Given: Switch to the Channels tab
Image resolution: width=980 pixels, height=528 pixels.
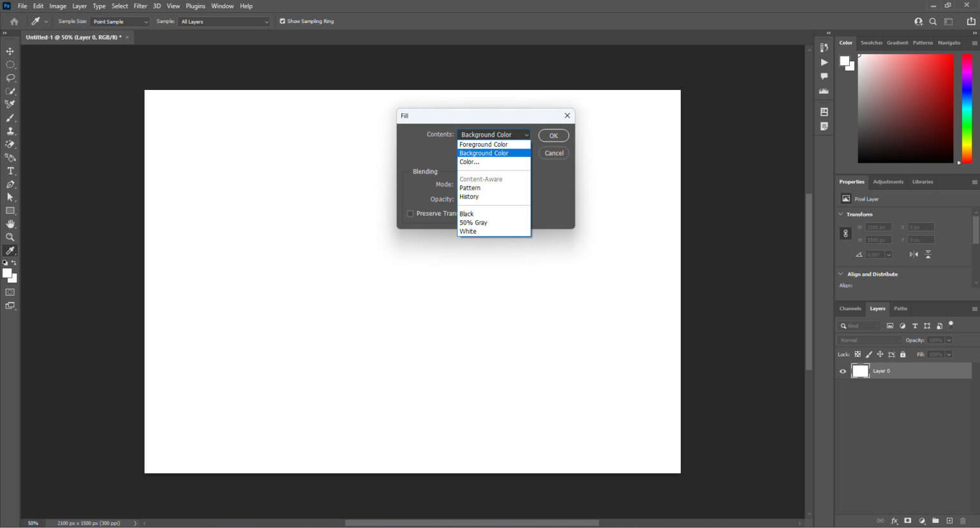Looking at the screenshot, I should pos(850,308).
